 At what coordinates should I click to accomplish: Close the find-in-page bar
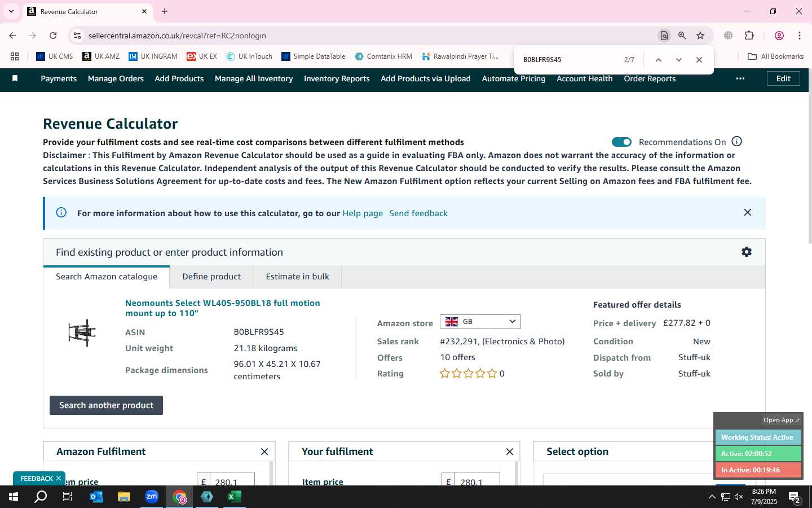click(x=699, y=60)
